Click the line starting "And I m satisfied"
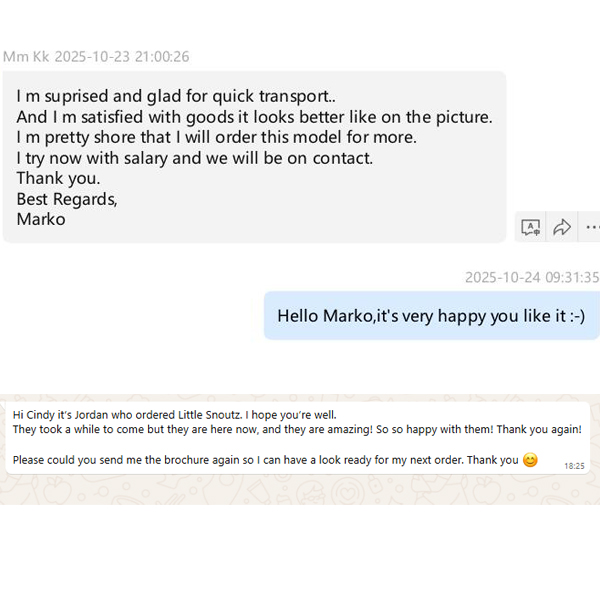The image size is (600, 600). click(x=254, y=117)
